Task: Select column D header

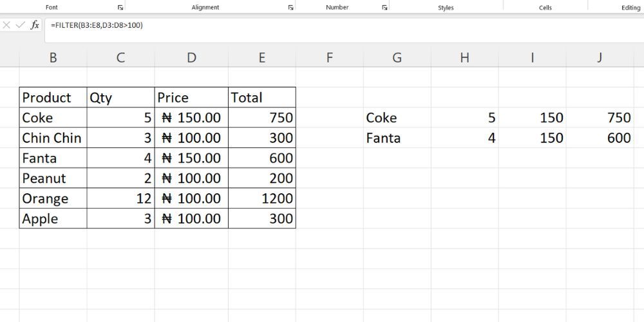Action: (191, 58)
